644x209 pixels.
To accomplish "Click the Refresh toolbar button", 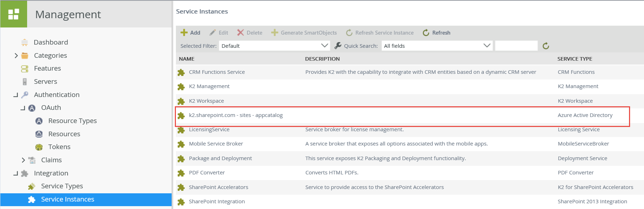I will pos(436,33).
